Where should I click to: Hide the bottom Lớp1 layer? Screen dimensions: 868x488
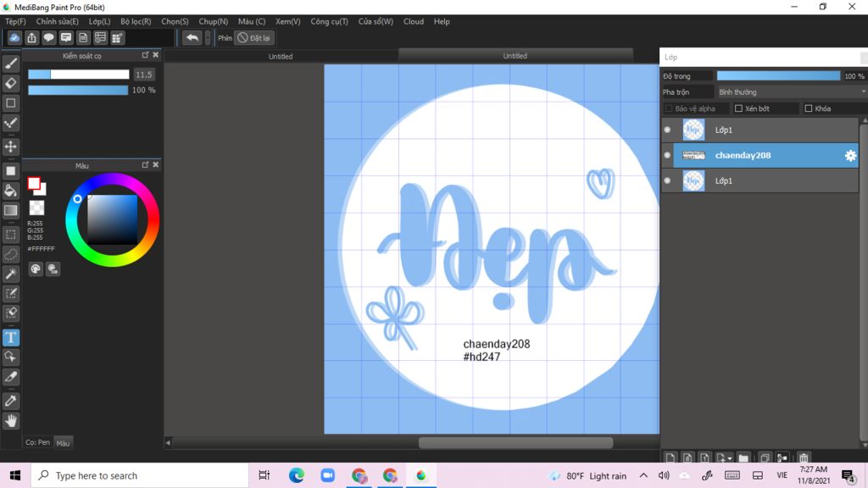click(667, 181)
